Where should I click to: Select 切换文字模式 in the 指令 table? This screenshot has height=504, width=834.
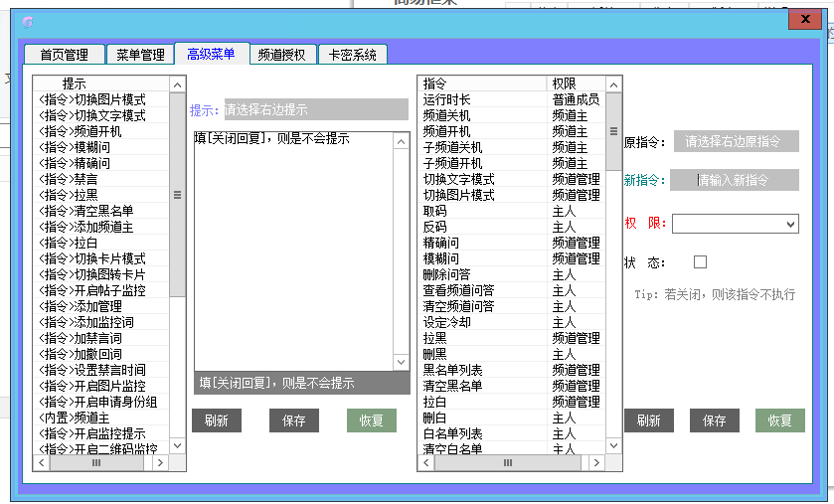coord(512,179)
